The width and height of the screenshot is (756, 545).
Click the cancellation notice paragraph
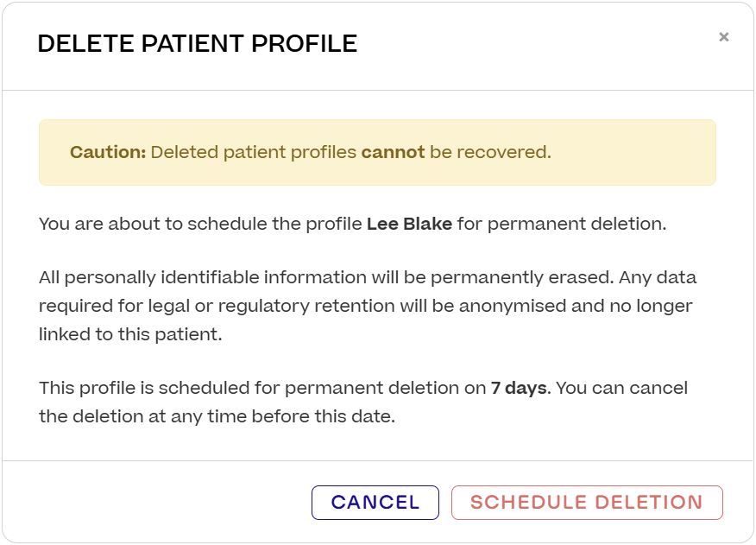[x=362, y=402]
